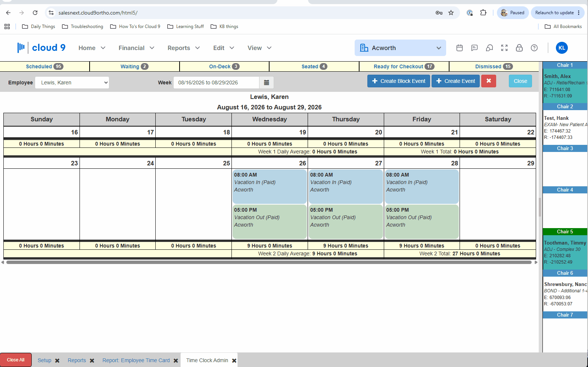The width and height of the screenshot is (588, 367).
Task: Open Thursday 27 Vacation Out 05:00 PM event
Action: tap(346, 222)
